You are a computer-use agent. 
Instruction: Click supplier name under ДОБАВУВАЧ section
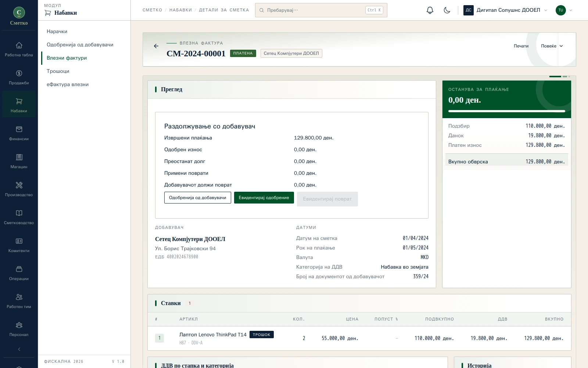(x=190, y=239)
